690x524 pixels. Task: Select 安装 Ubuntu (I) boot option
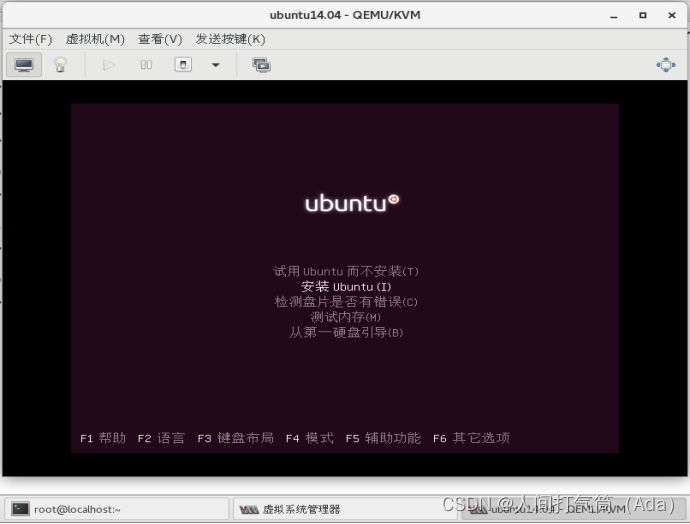346,287
